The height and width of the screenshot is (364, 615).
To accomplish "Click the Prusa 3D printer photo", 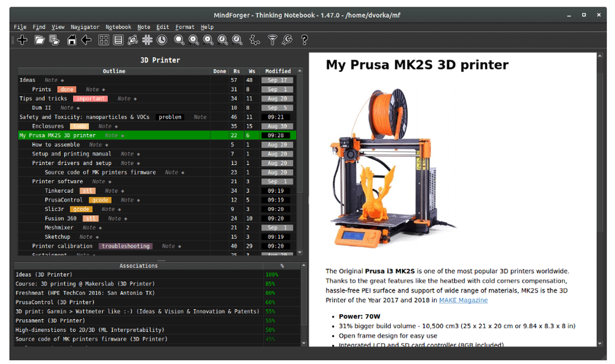I will tap(392, 168).
